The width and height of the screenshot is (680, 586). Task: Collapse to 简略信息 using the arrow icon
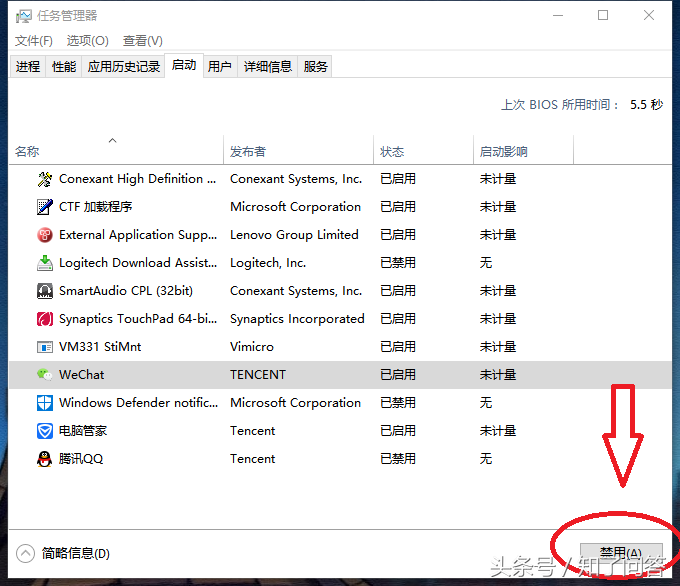[25, 553]
